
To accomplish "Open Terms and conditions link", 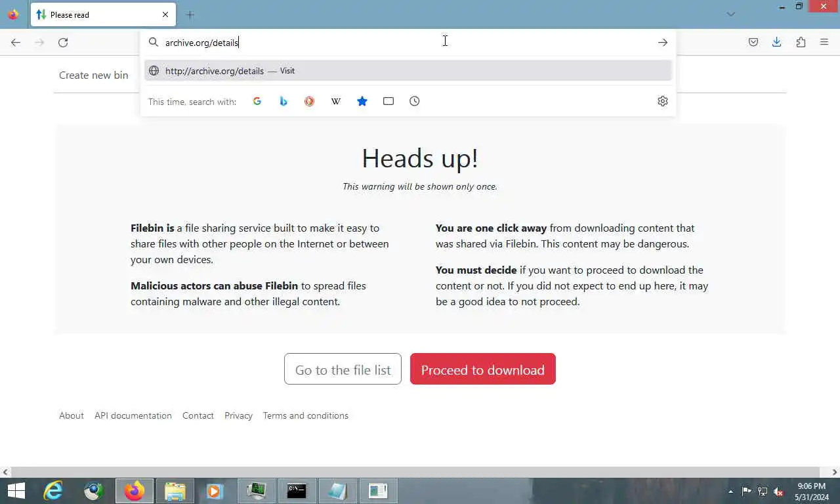I will point(306,415).
